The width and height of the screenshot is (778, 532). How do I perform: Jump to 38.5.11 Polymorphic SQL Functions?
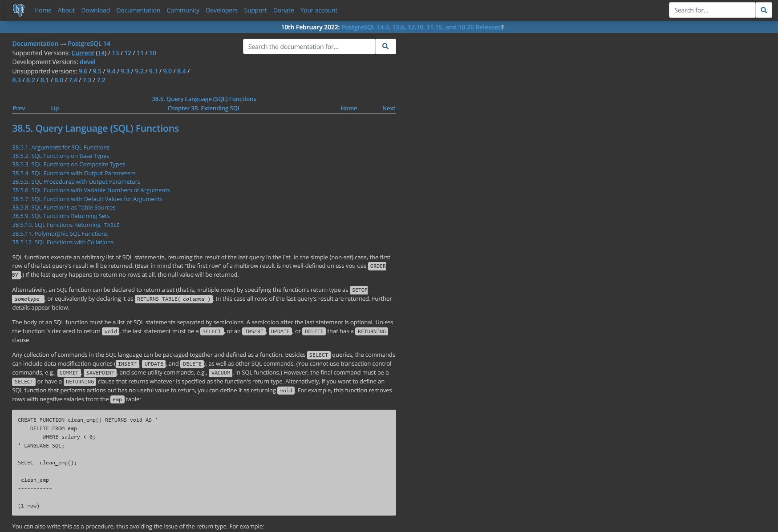60,234
